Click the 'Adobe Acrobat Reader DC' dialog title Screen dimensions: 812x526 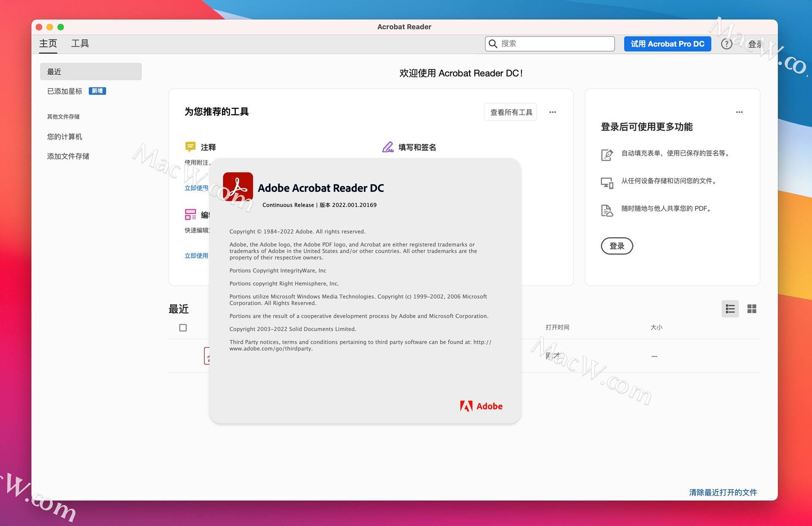(321, 188)
